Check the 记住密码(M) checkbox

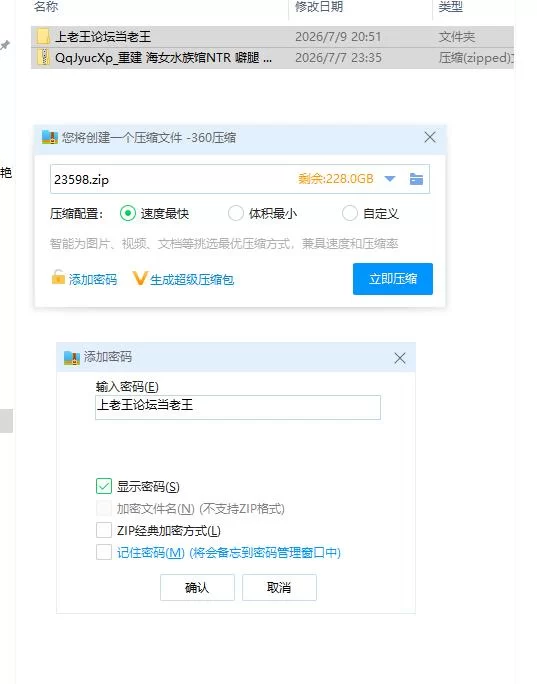tap(104, 552)
